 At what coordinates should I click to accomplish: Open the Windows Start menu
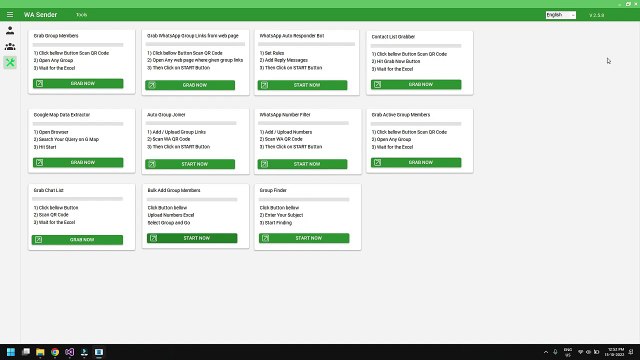point(11,352)
